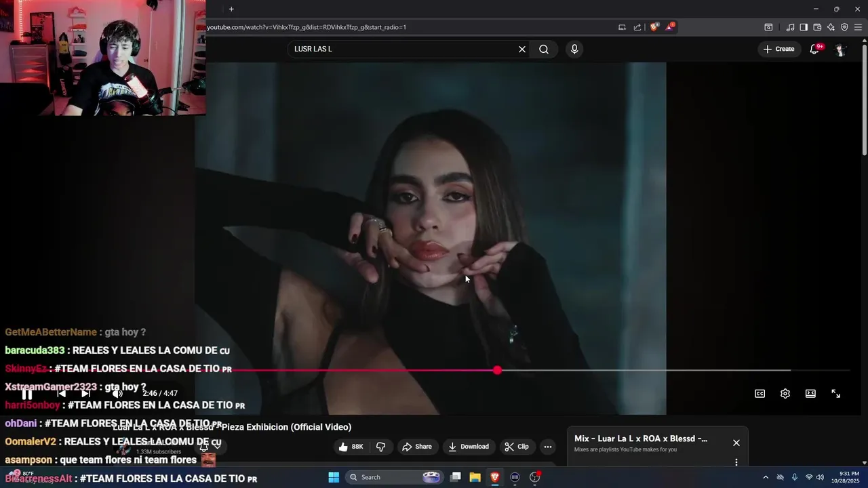Clear the YouTube search text
The image size is (868, 488).
pos(522,49)
